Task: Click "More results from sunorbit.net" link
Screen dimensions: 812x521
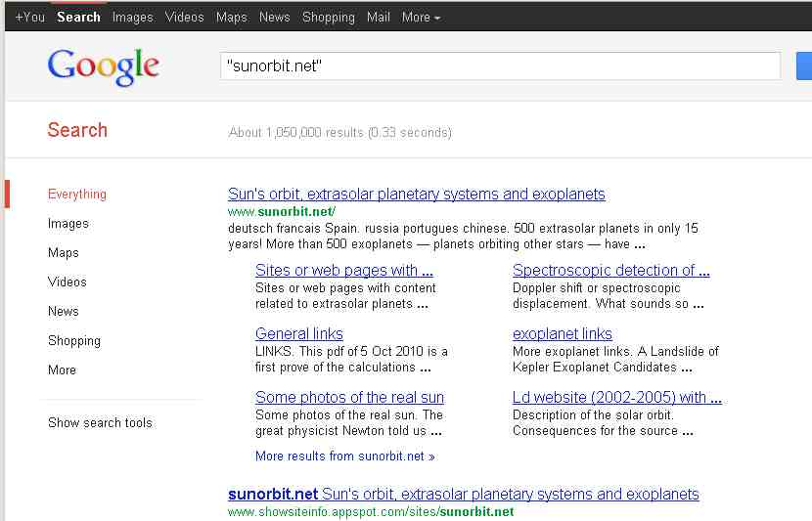Action: (x=344, y=456)
